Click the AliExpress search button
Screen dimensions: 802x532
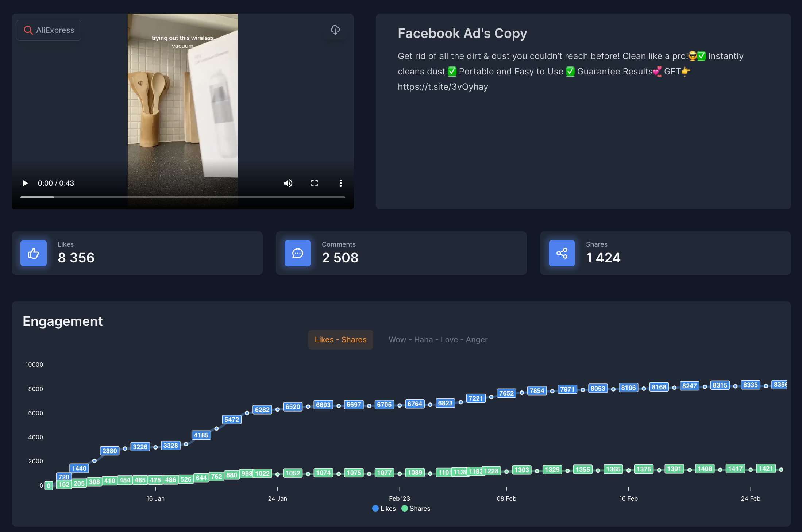click(x=49, y=30)
